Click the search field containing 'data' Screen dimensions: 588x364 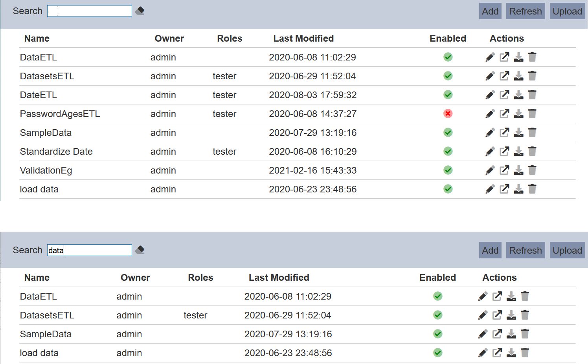coord(90,250)
